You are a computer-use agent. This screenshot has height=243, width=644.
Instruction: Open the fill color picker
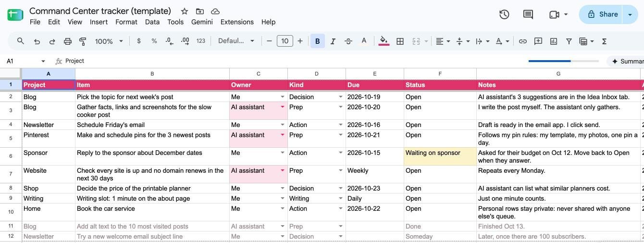384,41
